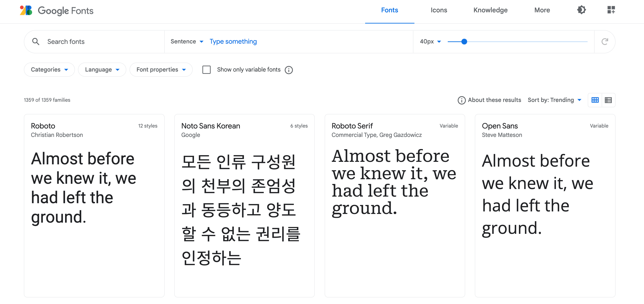Open the Language filter dropdown
Screen dimensions: 644x304
[102, 70]
